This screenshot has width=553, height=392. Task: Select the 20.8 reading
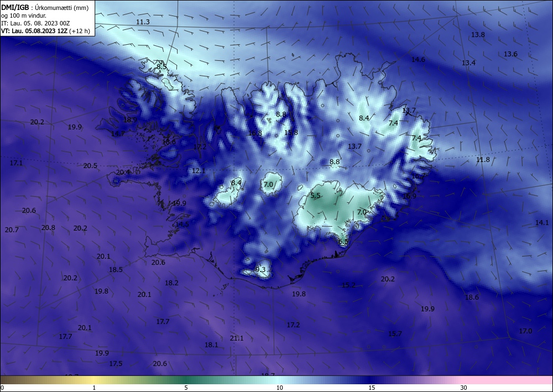(48, 227)
